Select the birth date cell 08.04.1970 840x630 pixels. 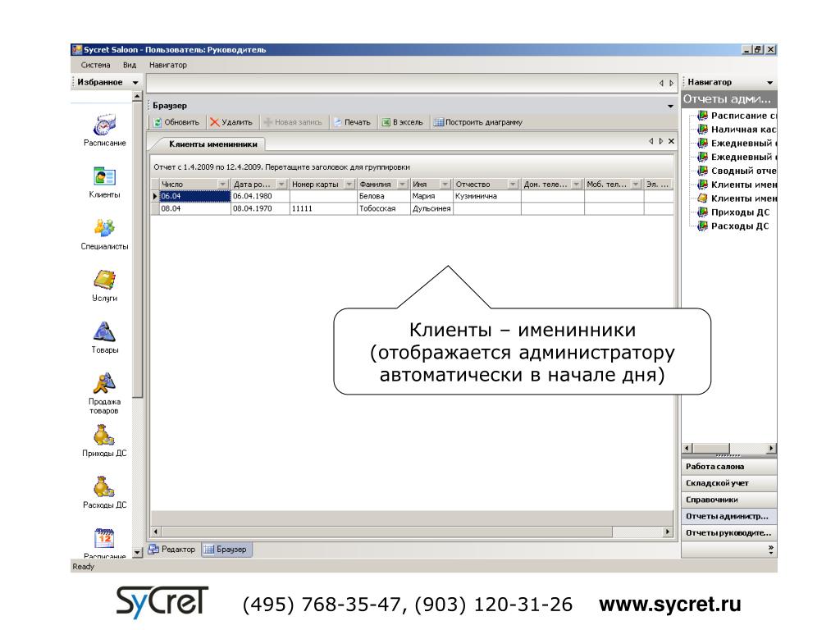[x=260, y=208]
